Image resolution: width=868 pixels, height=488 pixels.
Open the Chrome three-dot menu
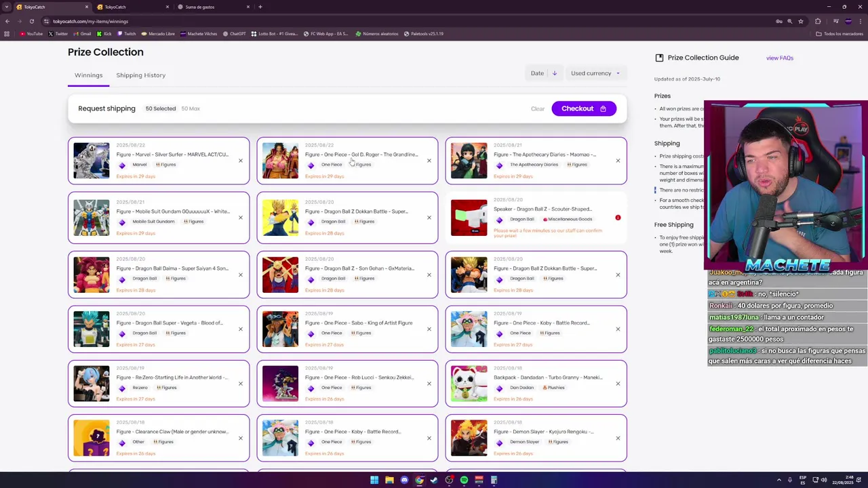(x=860, y=21)
